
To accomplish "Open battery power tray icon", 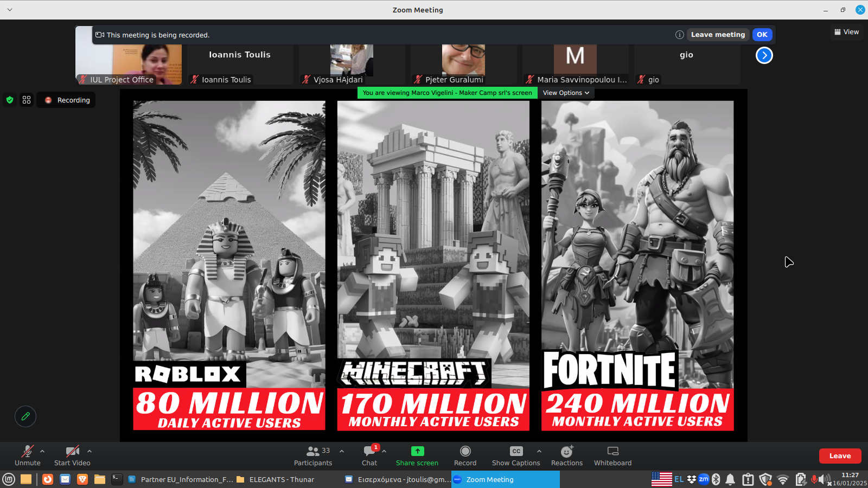I will tap(801, 479).
